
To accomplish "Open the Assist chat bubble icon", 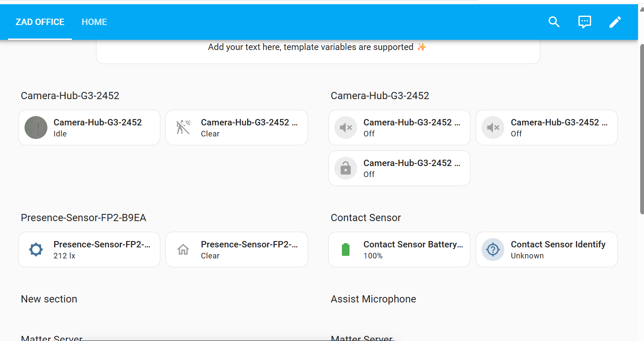I will click(584, 22).
